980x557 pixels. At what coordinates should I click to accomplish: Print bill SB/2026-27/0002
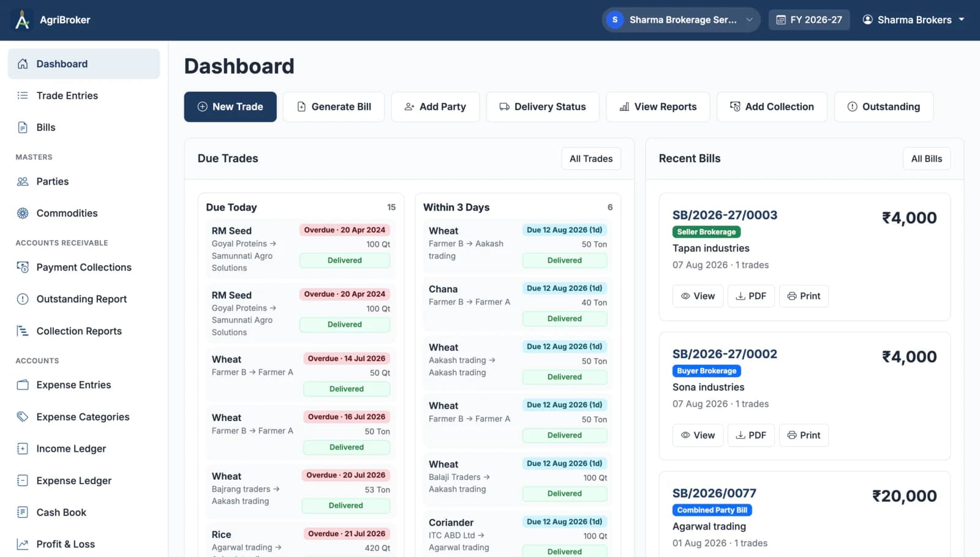pos(804,435)
